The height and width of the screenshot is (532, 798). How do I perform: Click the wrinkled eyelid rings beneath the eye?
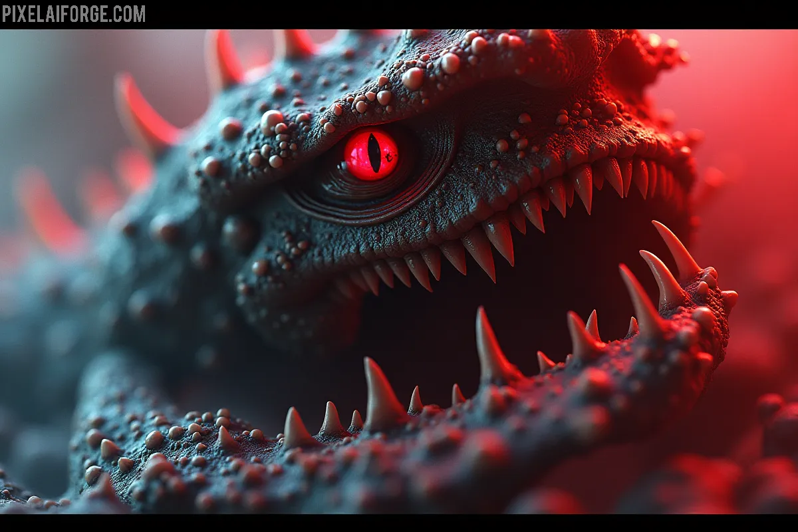[359, 199]
